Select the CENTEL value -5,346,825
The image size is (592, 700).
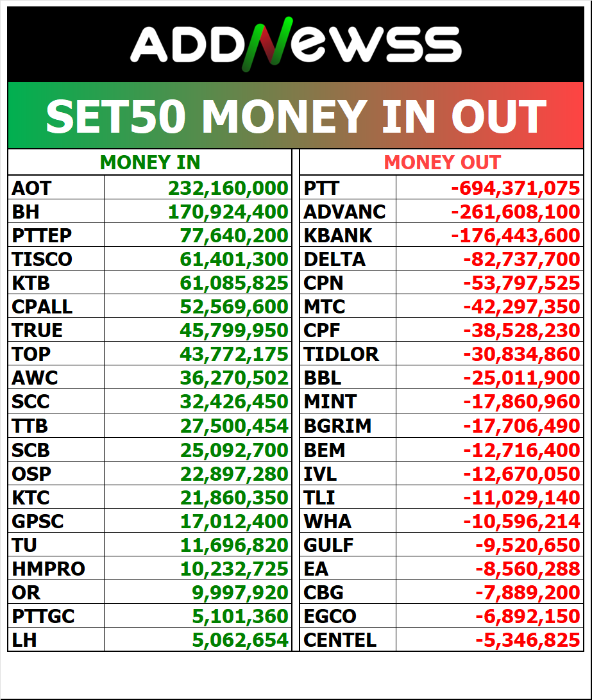528,640
